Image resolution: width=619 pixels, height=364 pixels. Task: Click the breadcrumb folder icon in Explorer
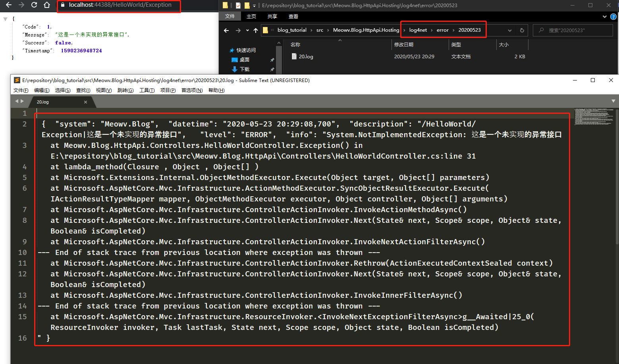[x=265, y=30]
